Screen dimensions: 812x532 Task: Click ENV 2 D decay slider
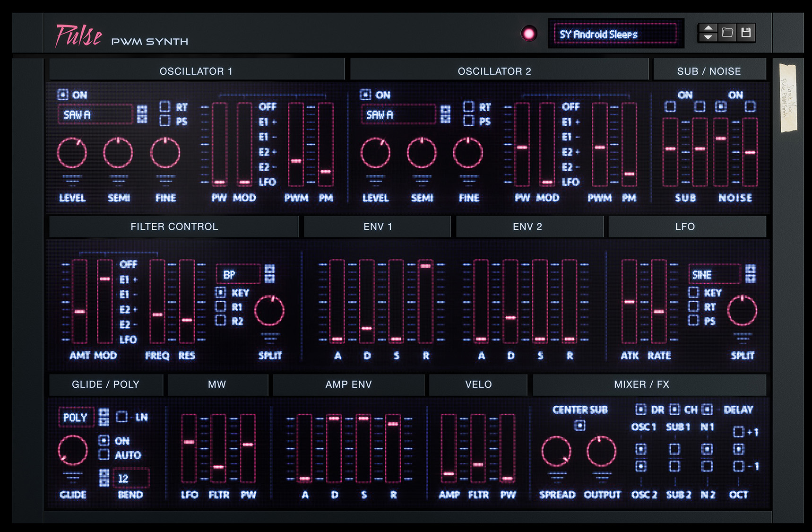510,301
